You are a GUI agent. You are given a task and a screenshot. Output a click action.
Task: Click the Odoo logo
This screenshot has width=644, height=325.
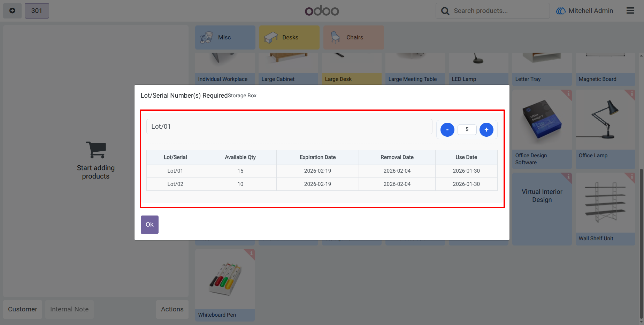click(322, 11)
